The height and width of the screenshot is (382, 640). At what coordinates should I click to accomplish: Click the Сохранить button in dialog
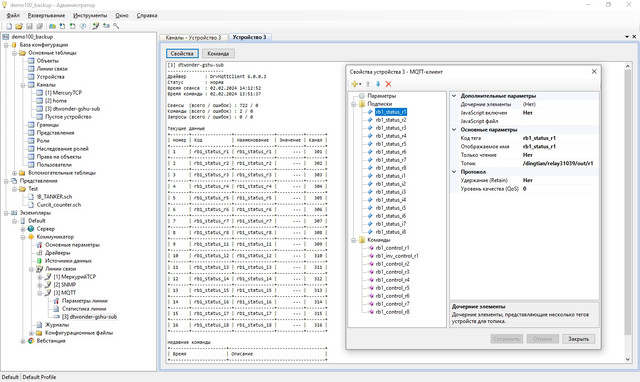click(x=507, y=339)
